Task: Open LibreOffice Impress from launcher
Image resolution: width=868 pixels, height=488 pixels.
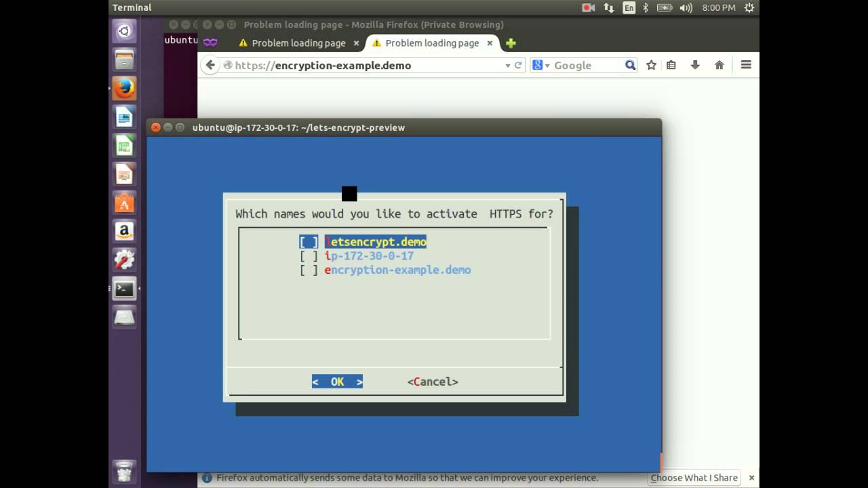Action: 124,174
